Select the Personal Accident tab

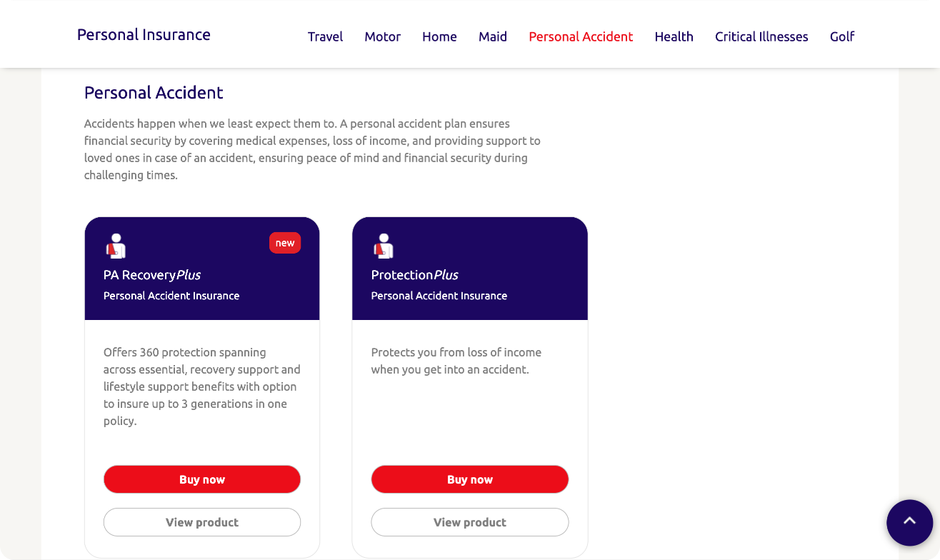click(x=581, y=36)
